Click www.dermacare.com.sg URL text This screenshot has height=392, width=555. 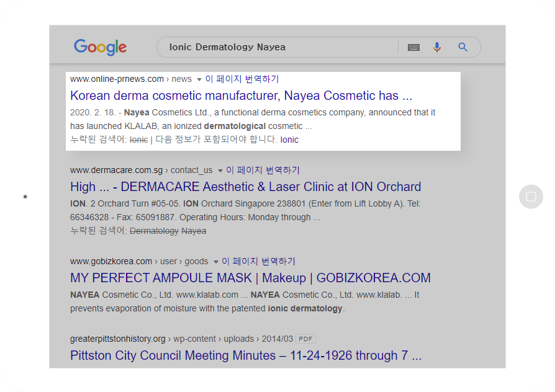point(117,170)
